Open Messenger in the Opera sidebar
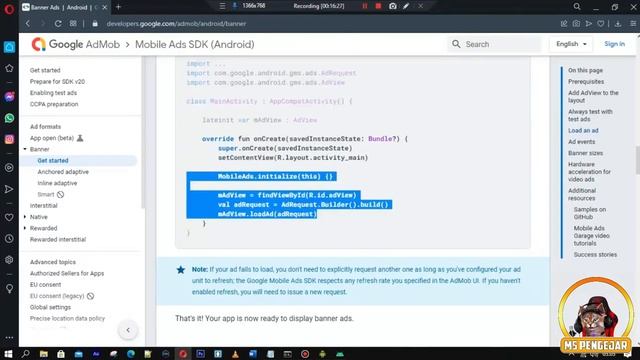The height and width of the screenshot is (360, 640). [9, 97]
